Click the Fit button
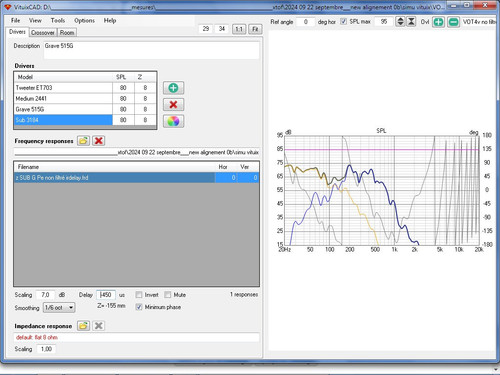The image size is (500, 375). click(x=255, y=29)
